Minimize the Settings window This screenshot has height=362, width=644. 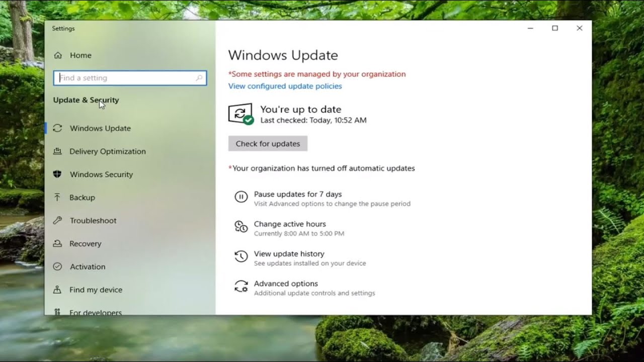[530, 28]
